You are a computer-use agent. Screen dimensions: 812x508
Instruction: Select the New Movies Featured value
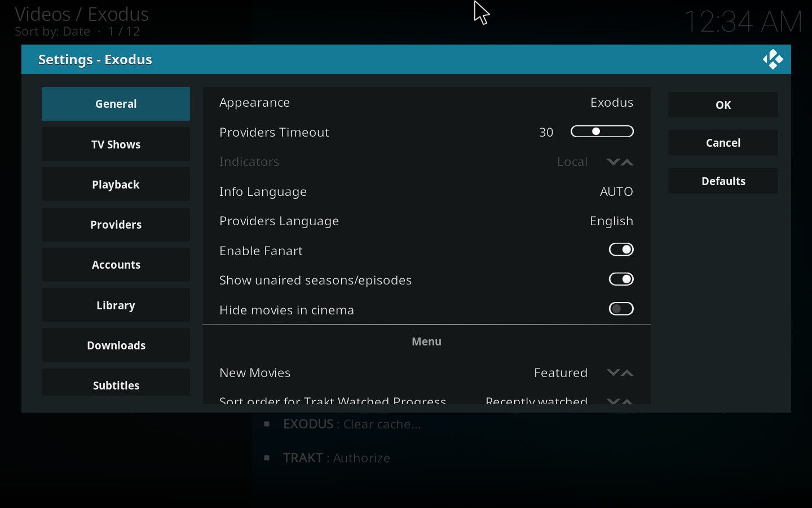[x=561, y=373]
